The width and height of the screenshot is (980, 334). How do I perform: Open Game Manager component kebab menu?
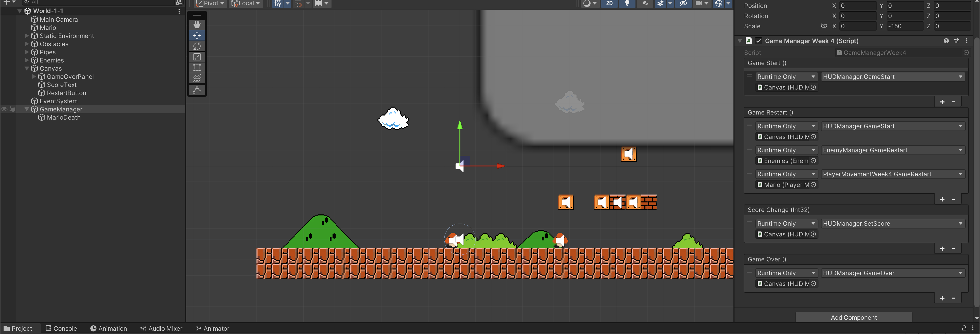coord(967,41)
